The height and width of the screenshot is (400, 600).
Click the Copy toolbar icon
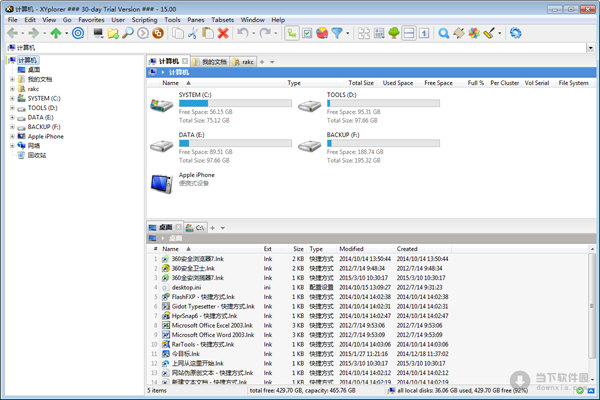click(x=178, y=33)
